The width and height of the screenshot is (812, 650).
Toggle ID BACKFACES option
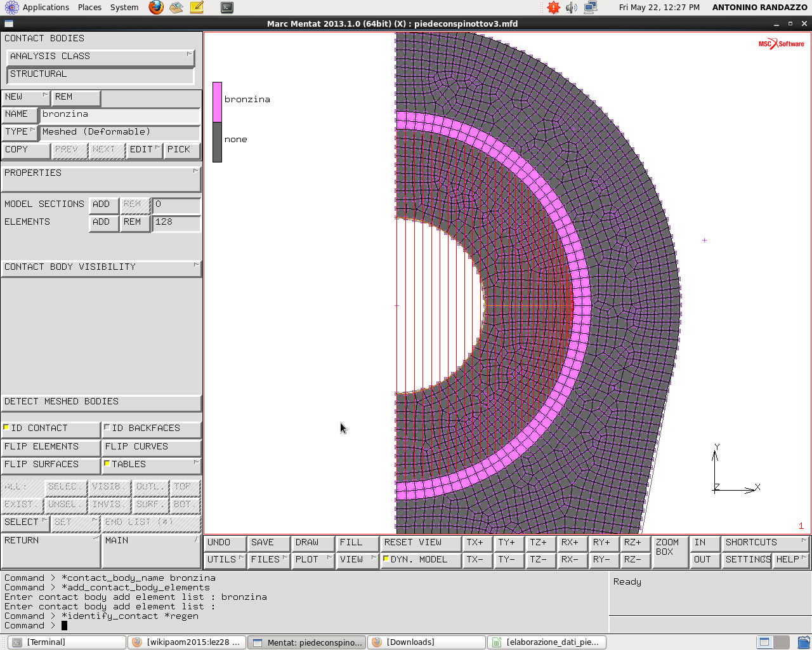(x=152, y=428)
